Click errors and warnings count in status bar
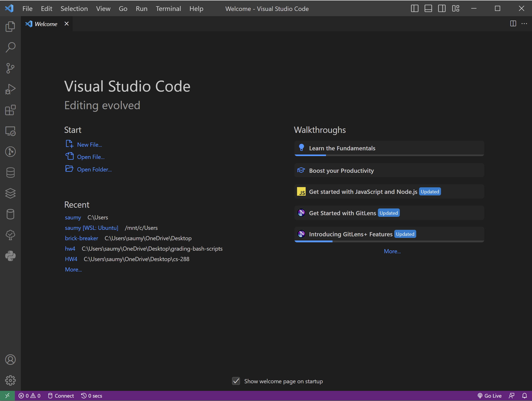 29,396
